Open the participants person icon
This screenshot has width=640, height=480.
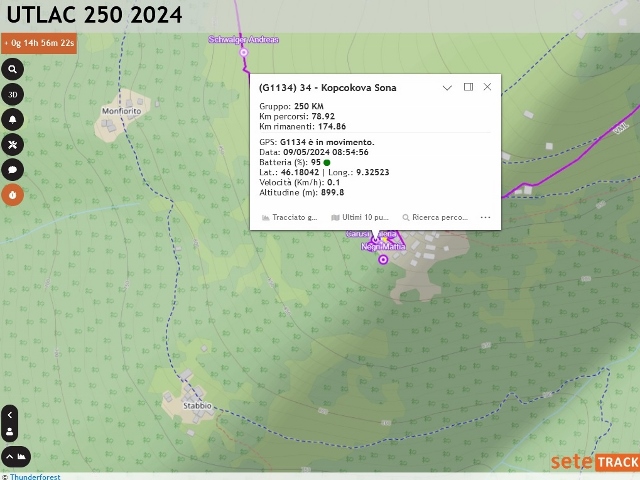pyautogui.click(x=10, y=431)
